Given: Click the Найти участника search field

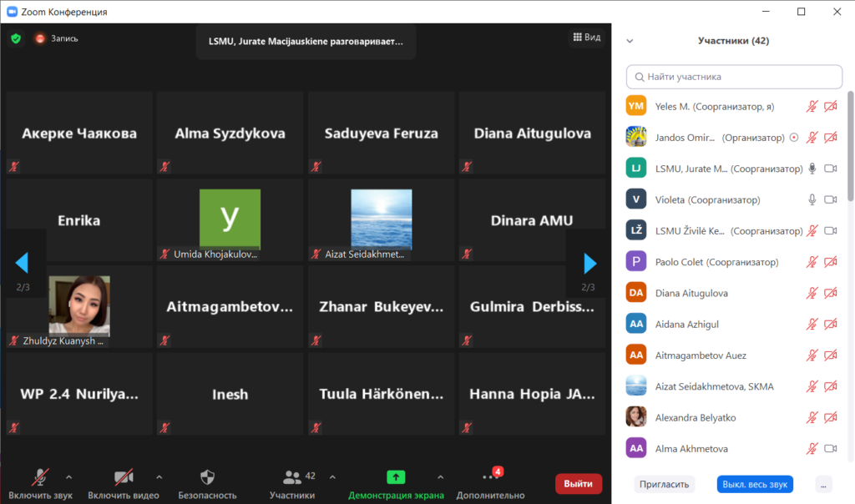Looking at the screenshot, I should [734, 77].
